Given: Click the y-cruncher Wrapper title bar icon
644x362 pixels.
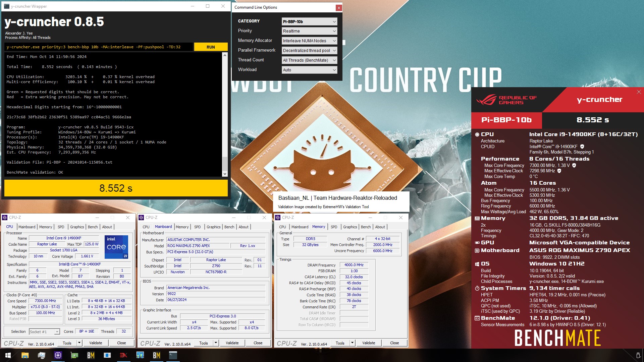Looking at the screenshot, I should tap(7, 6).
